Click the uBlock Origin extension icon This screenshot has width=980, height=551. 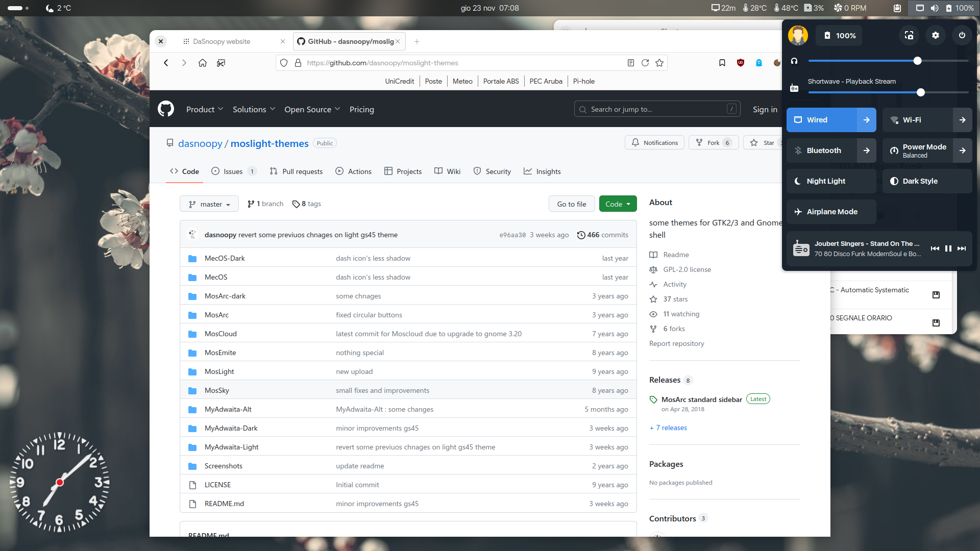741,63
